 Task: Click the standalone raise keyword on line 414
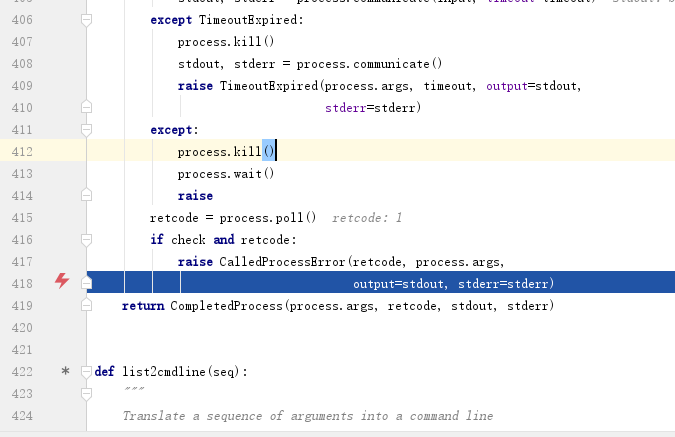coord(195,195)
